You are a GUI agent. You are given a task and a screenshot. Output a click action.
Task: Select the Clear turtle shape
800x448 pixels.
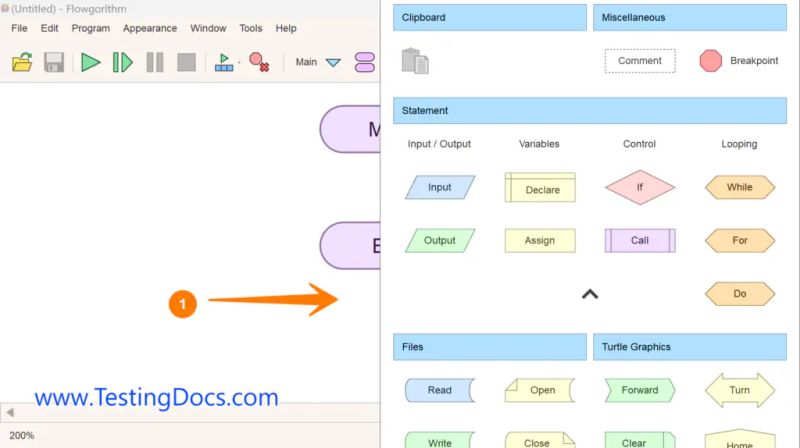pyautogui.click(x=640, y=441)
